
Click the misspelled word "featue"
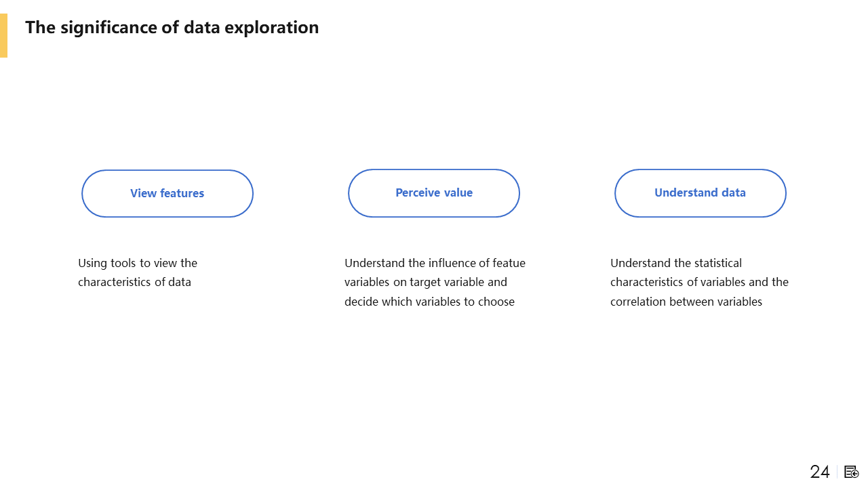[x=509, y=263]
